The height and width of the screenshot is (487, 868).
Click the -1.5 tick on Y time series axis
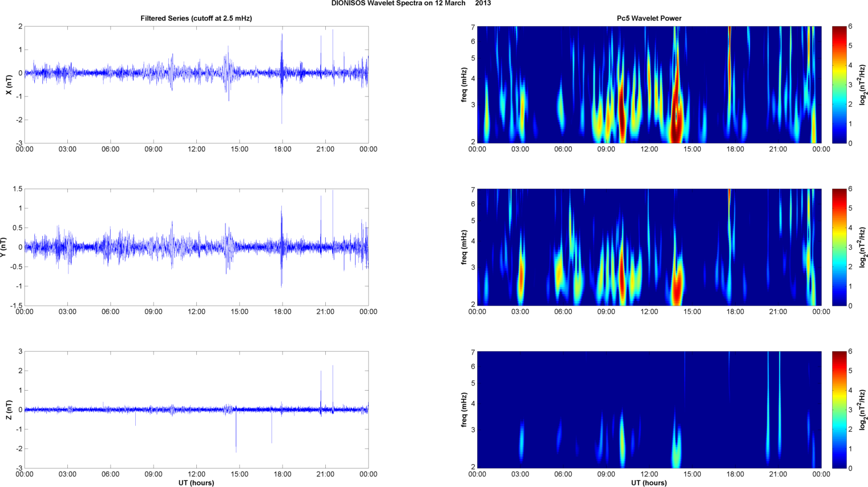point(15,306)
